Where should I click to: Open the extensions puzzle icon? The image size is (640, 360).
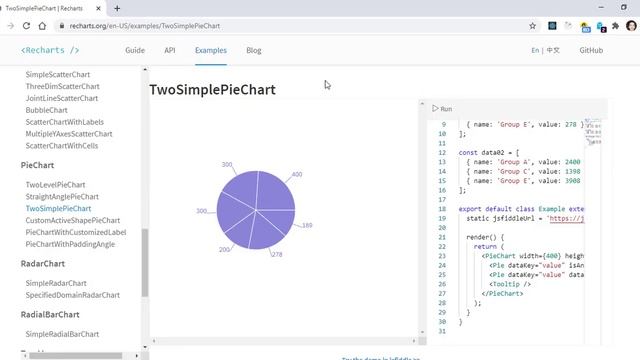(616, 26)
